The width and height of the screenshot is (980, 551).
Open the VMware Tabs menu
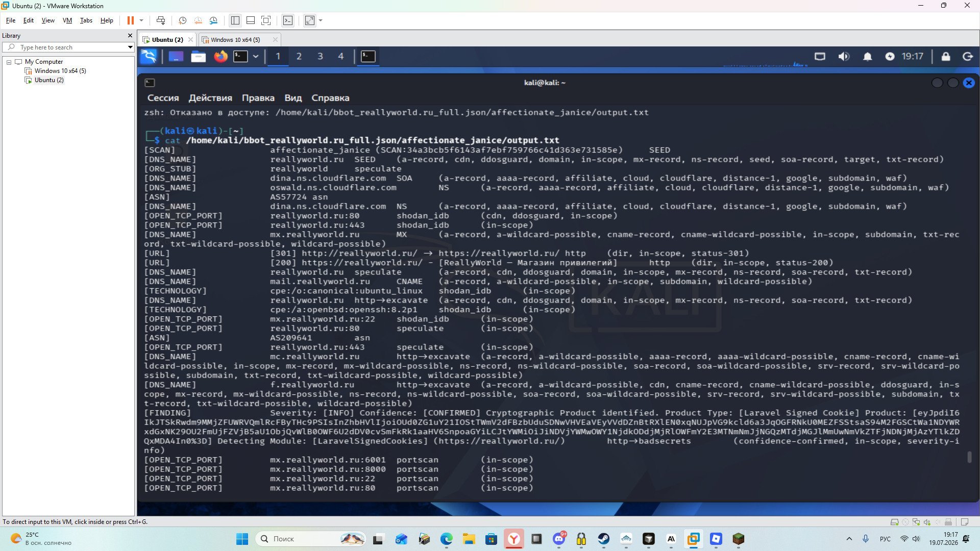coord(86,20)
